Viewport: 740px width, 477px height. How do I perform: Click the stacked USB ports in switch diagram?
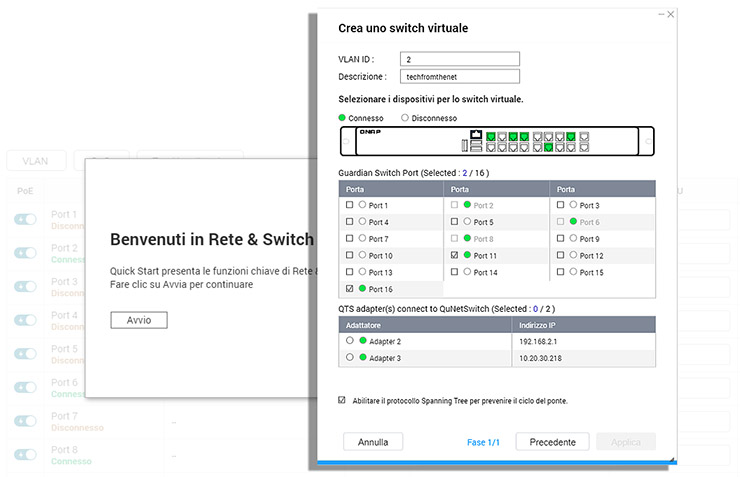click(x=476, y=147)
